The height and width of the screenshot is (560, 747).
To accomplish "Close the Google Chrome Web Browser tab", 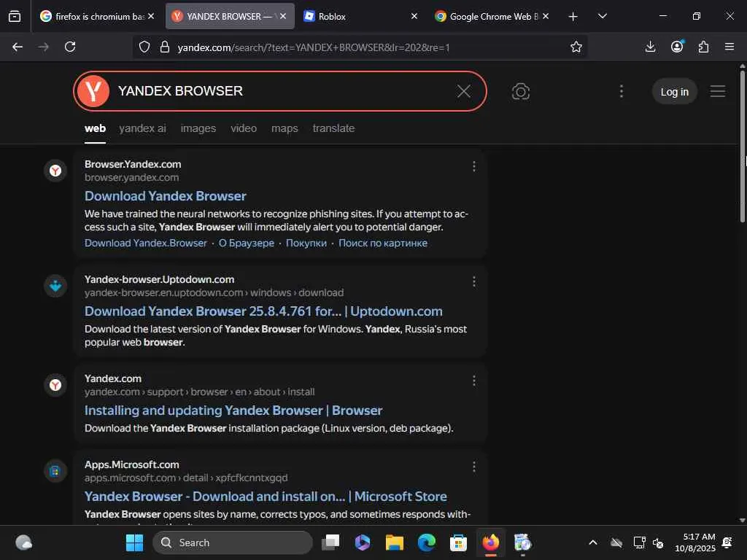I will point(546,16).
